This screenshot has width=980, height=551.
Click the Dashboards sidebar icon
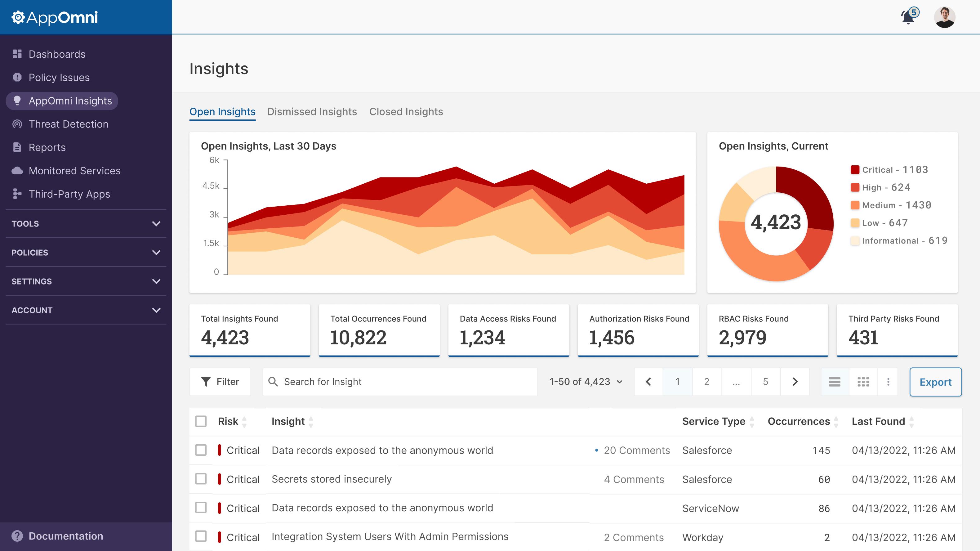pyautogui.click(x=17, y=54)
